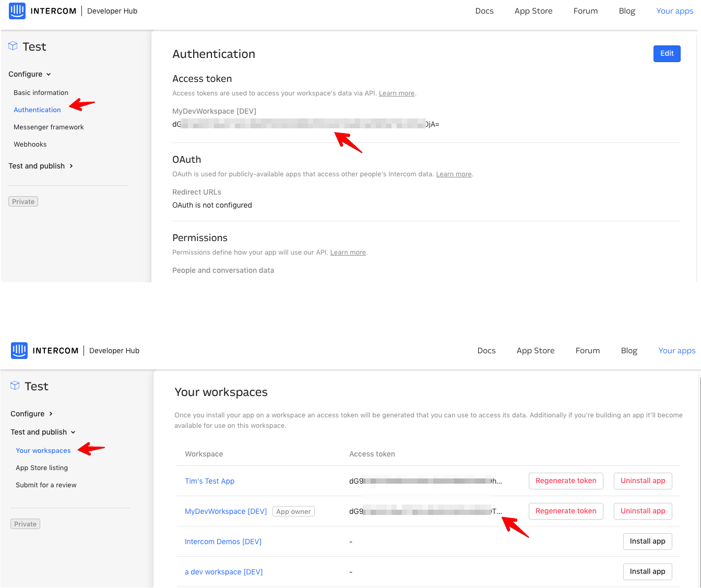The height and width of the screenshot is (588, 701).
Task: Select Webhooks in the sidebar
Action: [x=30, y=144]
